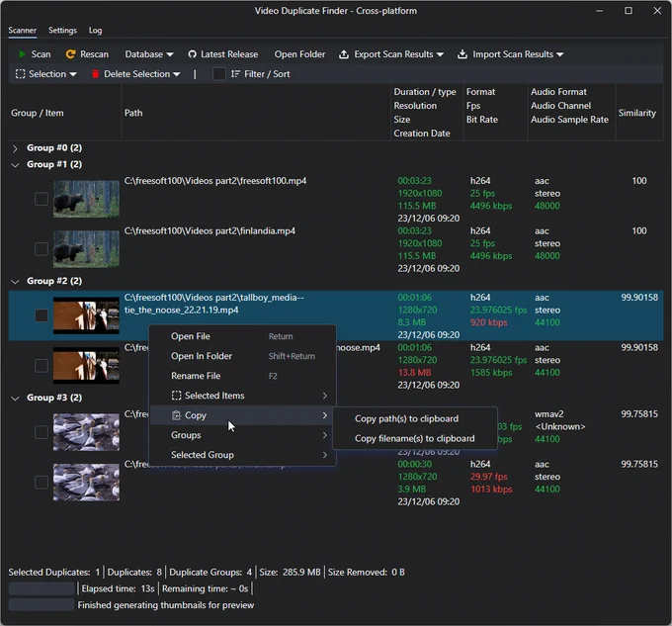The height and width of the screenshot is (626, 672).
Task: Click the bear thumbnail for finlandia.mp4
Action: coord(86,249)
